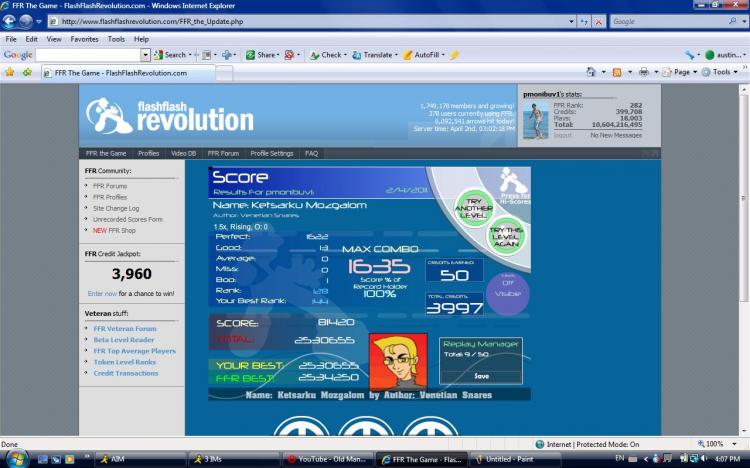Click the Translate toolbar button
The height and width of the screenshot is (468, 750).
375,55
